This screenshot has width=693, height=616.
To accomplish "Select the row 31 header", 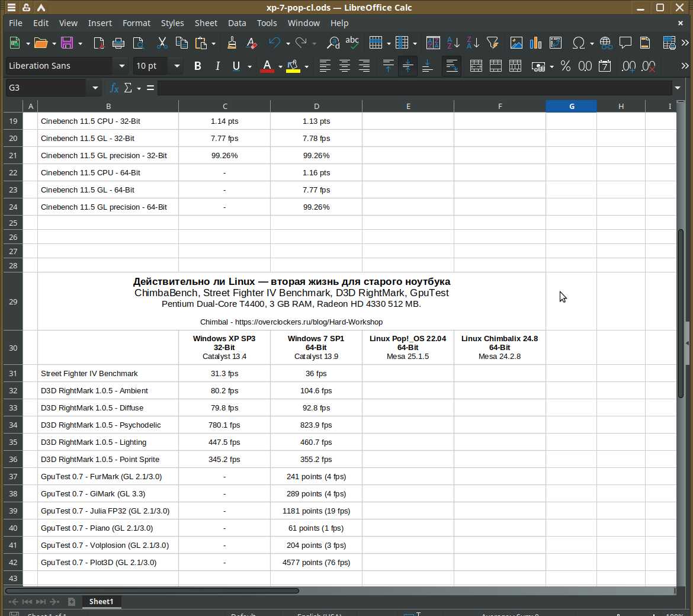I will (13, 374).
